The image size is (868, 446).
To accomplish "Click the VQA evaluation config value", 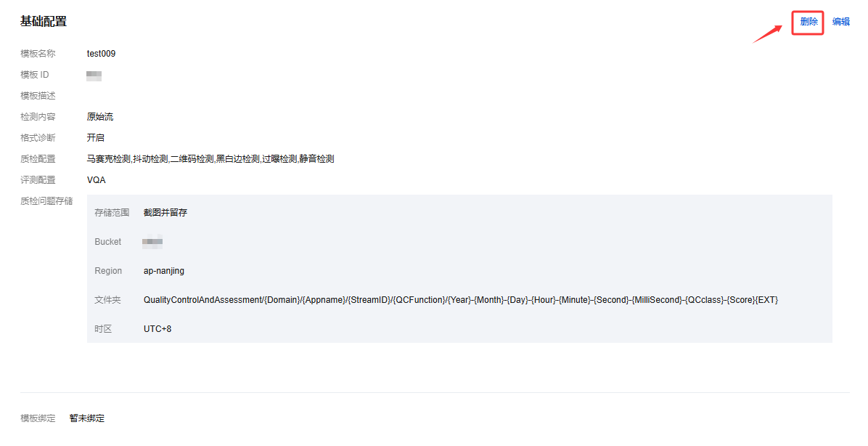I will 97,180.
